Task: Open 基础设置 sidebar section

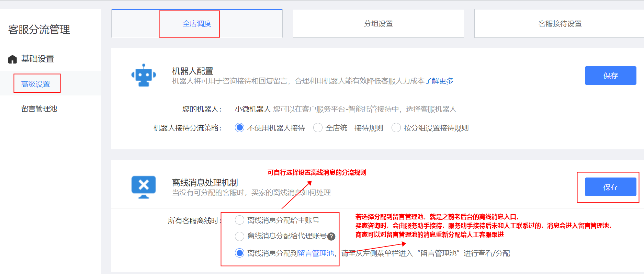Action: [x=37, y=59]
